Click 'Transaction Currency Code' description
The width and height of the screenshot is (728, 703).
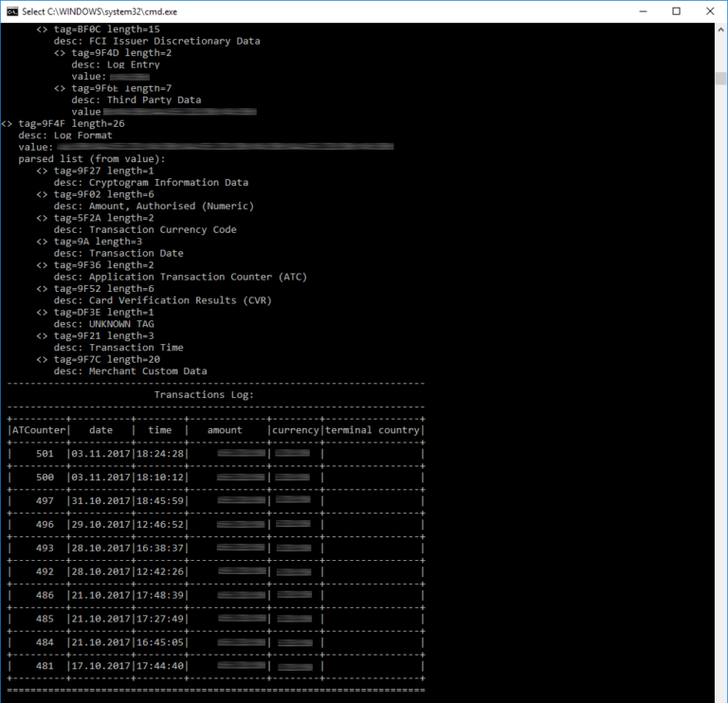(163, 229)
